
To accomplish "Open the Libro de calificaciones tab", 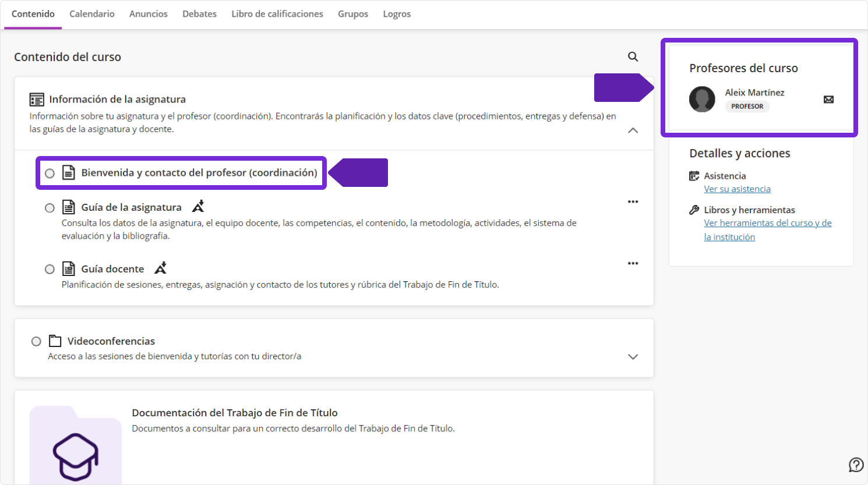I will click(277, 14).
